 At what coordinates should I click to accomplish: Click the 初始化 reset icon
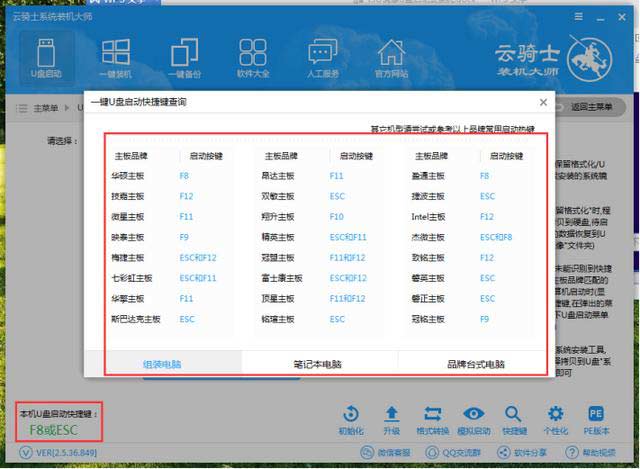351,420
